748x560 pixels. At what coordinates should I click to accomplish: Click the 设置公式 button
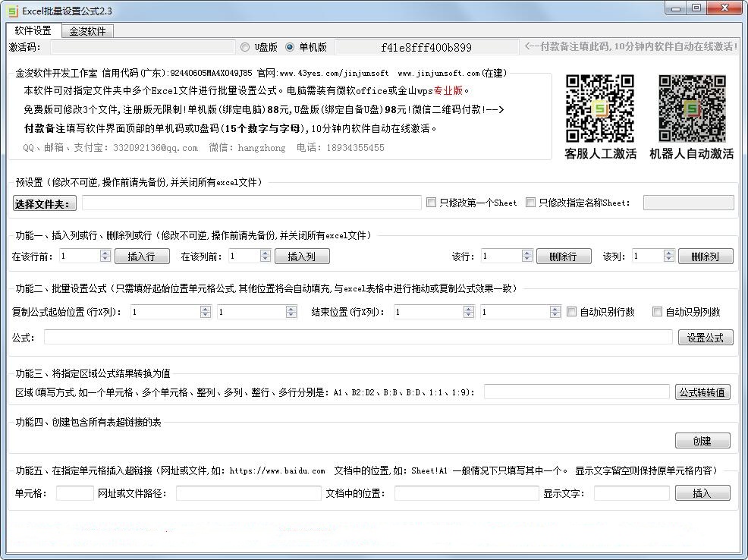706,337
